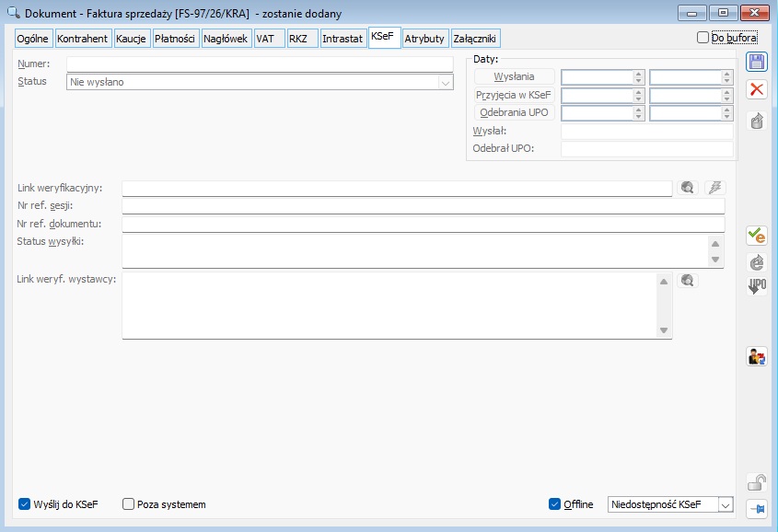This screenshot has height=532, width=778.
Task: Open the Kontrahent tab
Action: coord(83,39)
